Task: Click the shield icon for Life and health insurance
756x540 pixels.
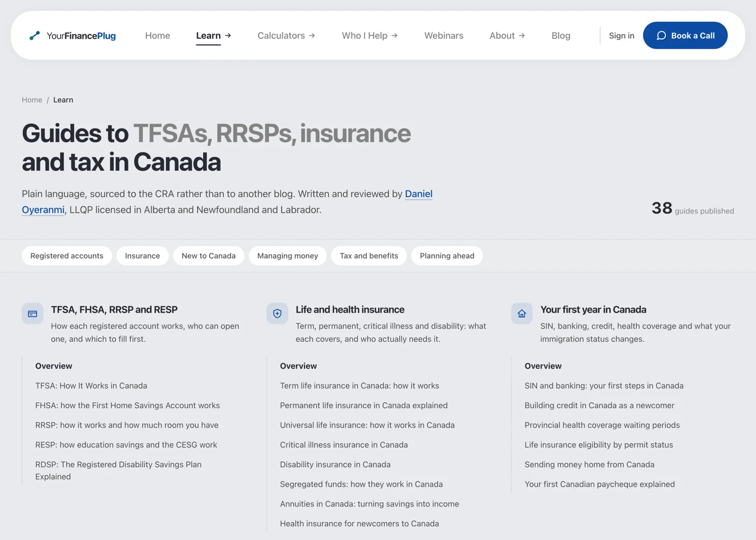Action: pyautogui.click(x=277, y=314)
